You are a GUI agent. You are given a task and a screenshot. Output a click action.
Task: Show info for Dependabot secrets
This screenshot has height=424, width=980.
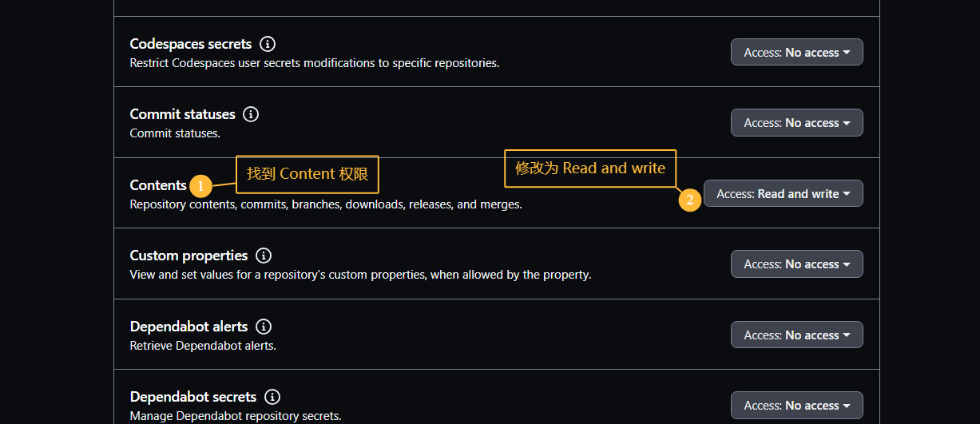272,397
